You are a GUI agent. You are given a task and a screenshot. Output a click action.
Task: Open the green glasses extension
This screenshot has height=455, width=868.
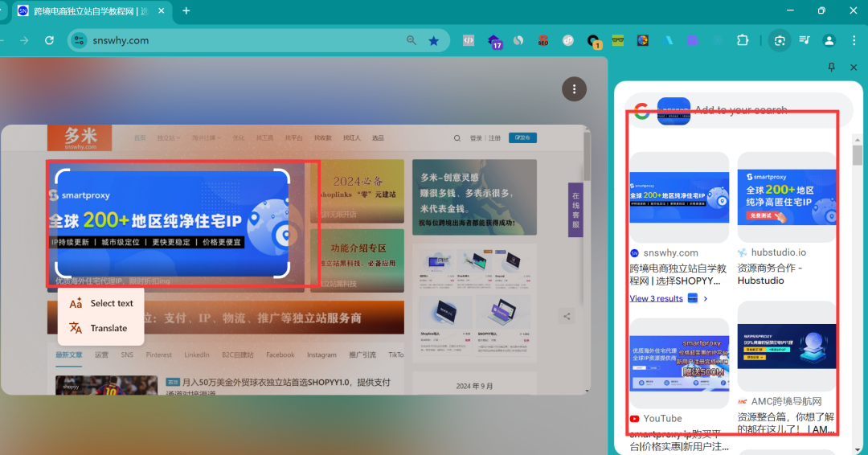coord(618,40)
